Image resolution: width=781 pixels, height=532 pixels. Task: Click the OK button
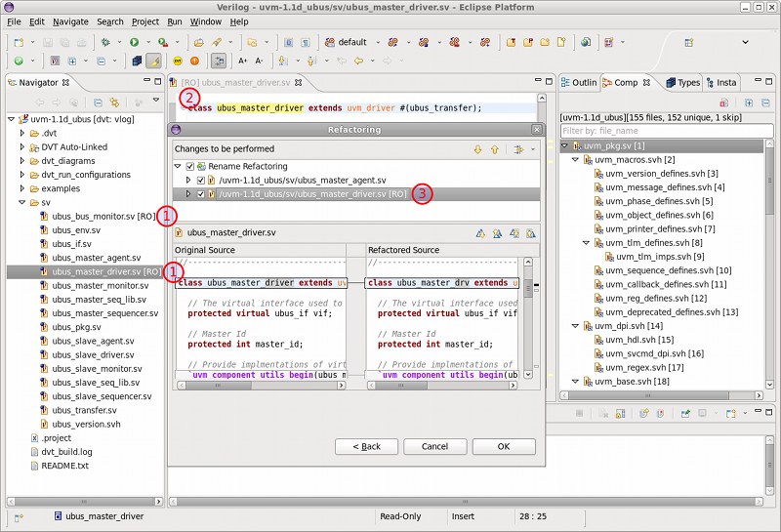tap(504, 446)
